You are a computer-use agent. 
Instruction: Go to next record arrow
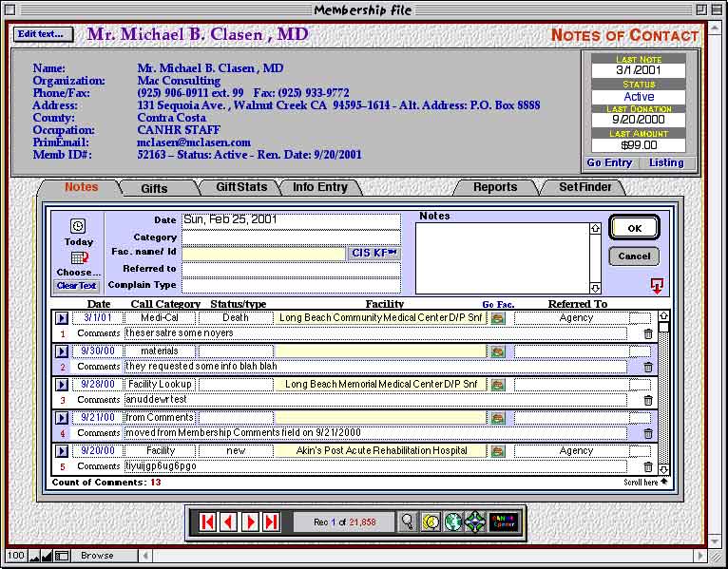(x=250, y=522)
